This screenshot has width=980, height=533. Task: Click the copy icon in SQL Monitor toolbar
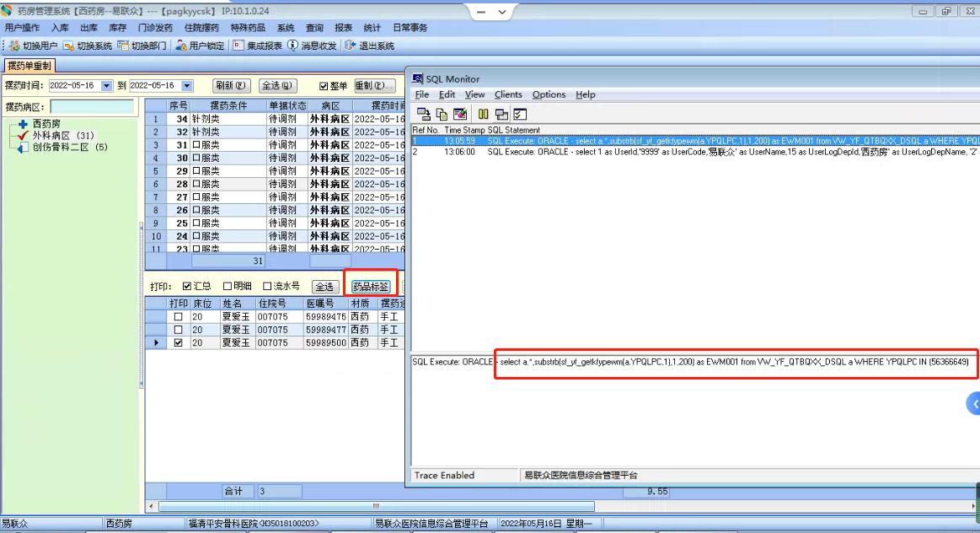[x=442, y=114]
